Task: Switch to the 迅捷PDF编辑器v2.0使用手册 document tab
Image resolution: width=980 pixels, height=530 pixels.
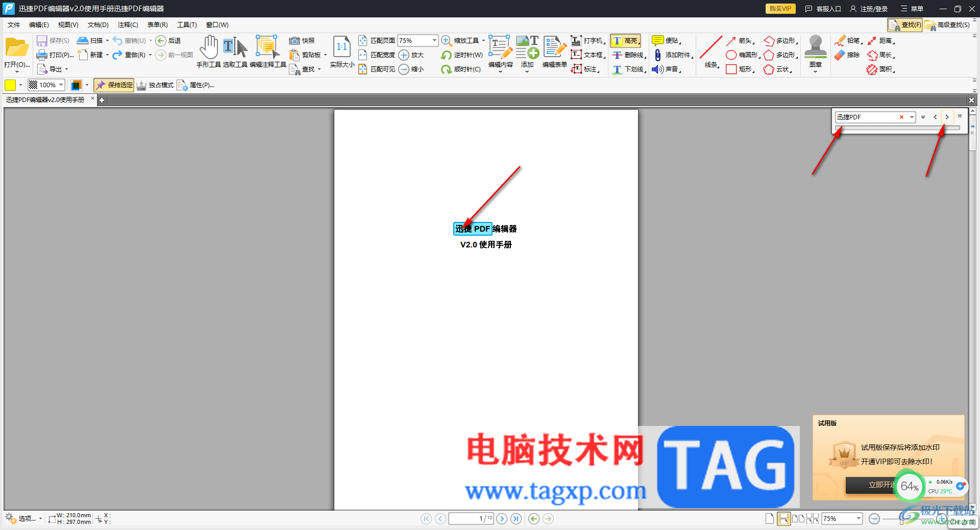Action: [x=45, y=100]
